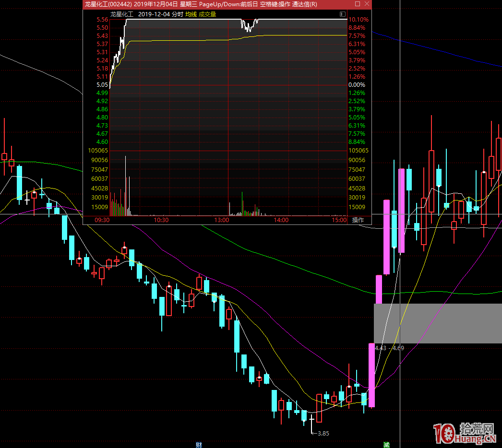Click the gray price gap rectangle

438,323
